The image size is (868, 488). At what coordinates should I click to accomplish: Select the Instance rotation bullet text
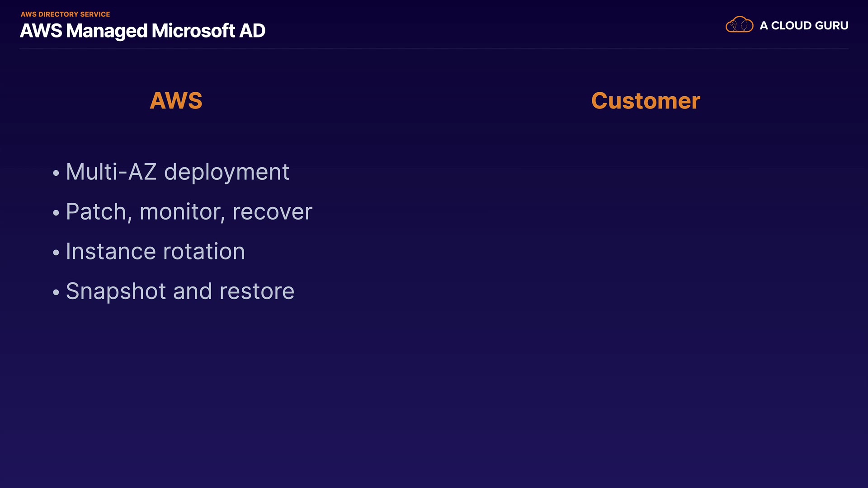155,252
